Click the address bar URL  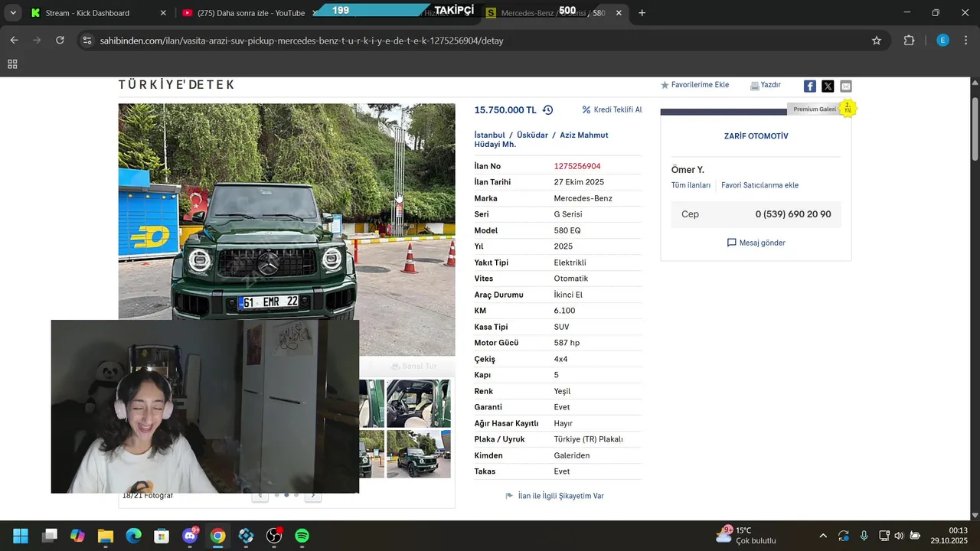302,41
